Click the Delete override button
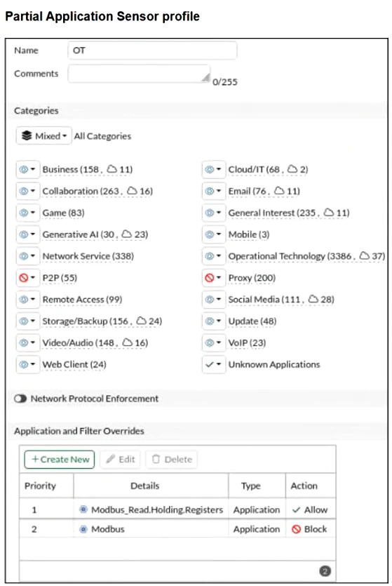Viewport: 392px width, 586px height. (x=172, y=459)
